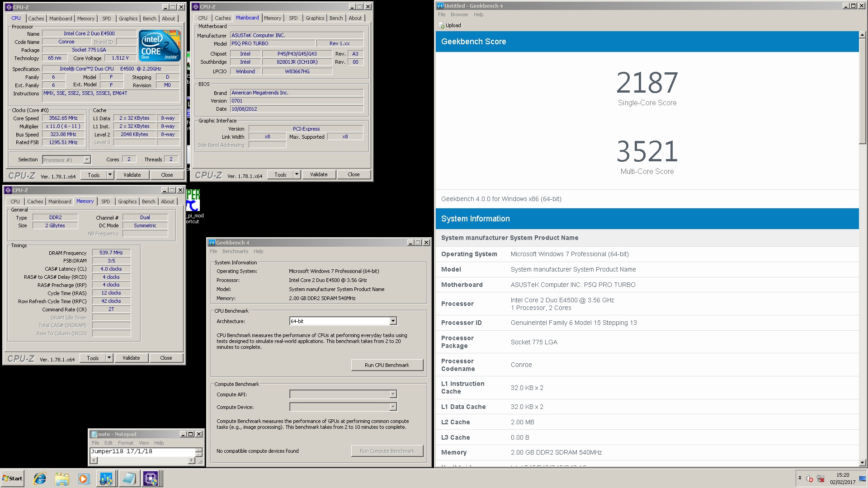The height and width of the screenshot is (488, 868).
Task: Click the 3521 Multi-Core Score
Action: tap(647, 151)
